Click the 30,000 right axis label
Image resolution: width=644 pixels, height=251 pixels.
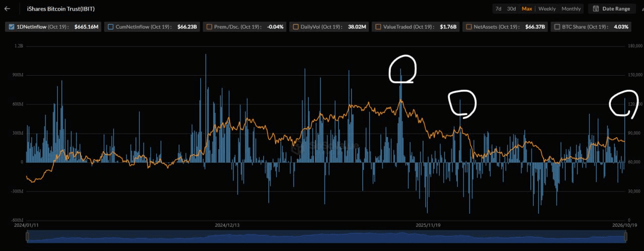[634, 192]
